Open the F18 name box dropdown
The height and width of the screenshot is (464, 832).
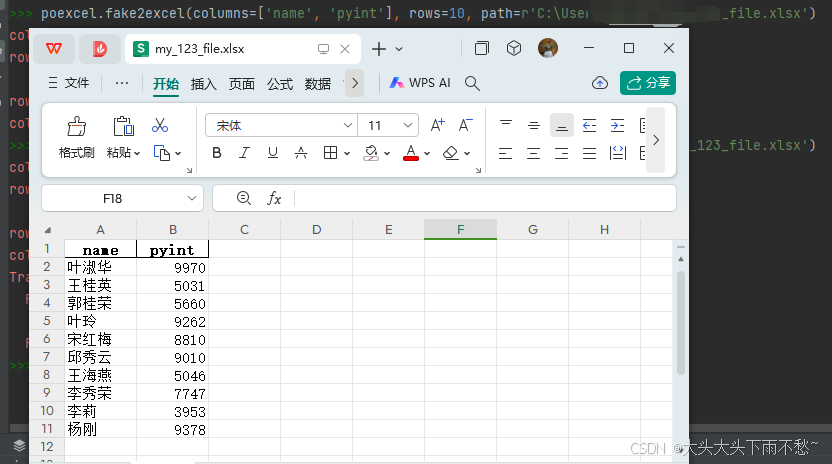coord(192,198)
